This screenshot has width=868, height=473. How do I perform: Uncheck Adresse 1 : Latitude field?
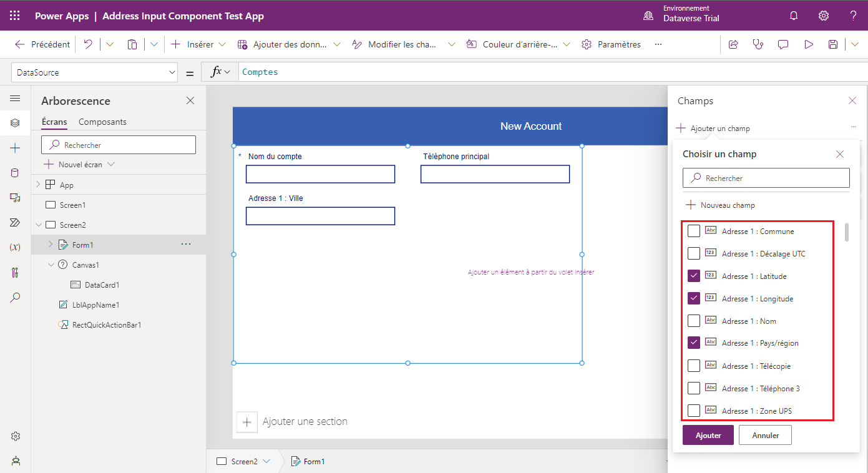pos(693,276)
